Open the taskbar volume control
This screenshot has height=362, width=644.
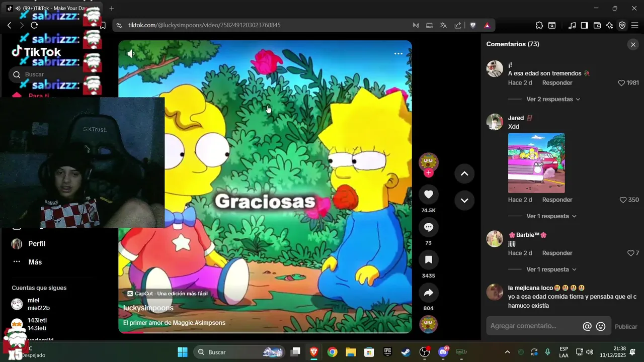pos(590,352)
